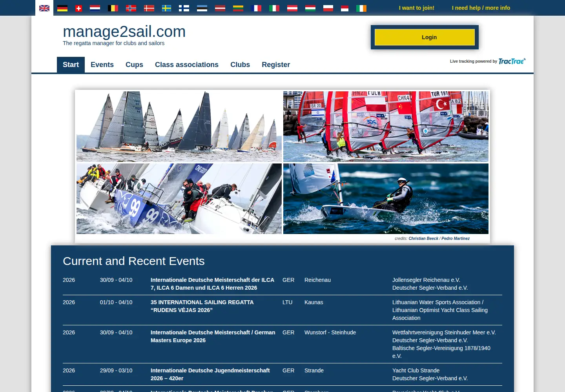Screen dimensions: 565x392
Task: Click the 'Reichenau' location cell
Action: click(x=317, y=280)
